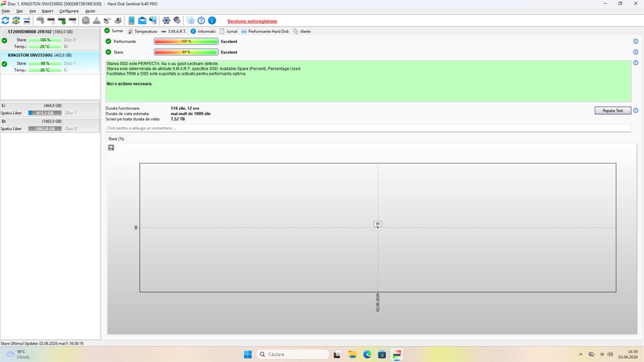Switch to the Jurnal tab
The image size is (644, 362).
tap(229, 31)
